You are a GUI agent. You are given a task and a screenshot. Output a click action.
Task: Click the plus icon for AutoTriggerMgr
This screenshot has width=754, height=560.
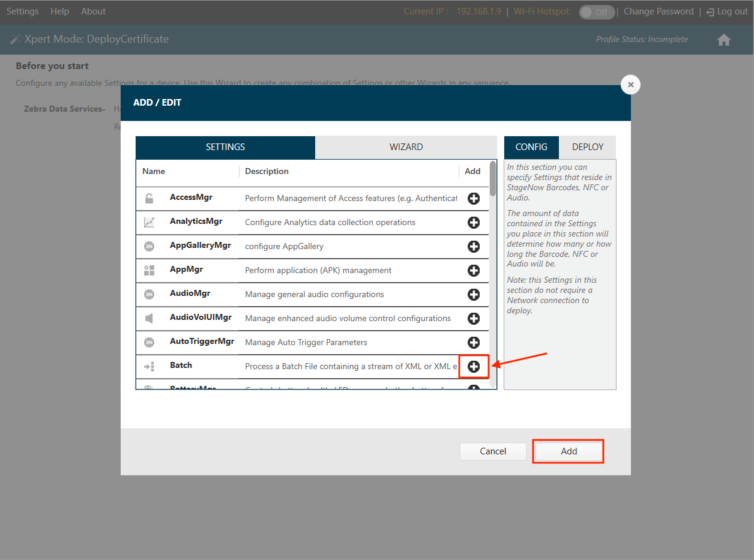(474, 343)
